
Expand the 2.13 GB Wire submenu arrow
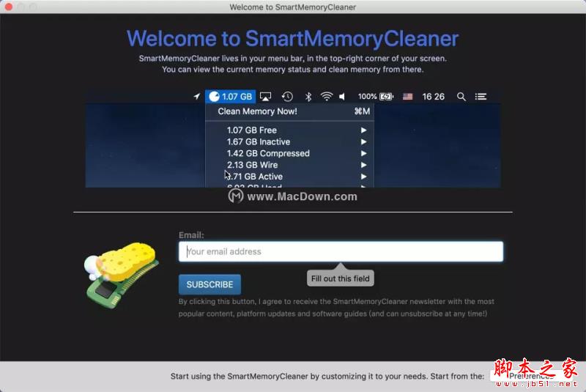363,165
